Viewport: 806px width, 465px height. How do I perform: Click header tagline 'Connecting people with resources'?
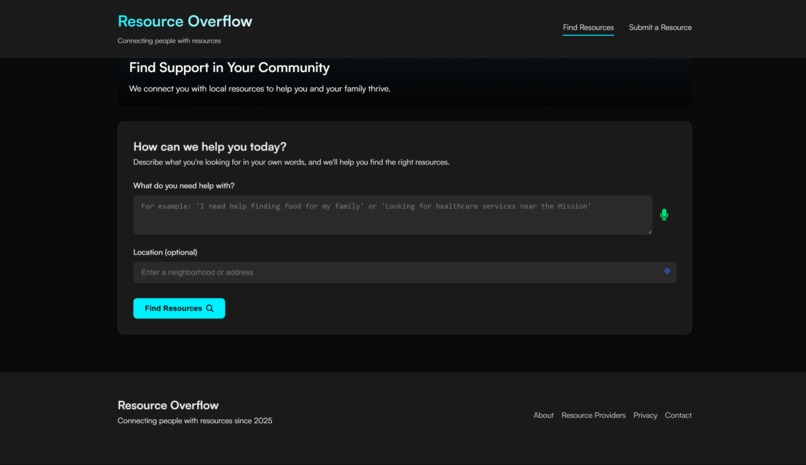pyautogui.click(x=169, y=41)
